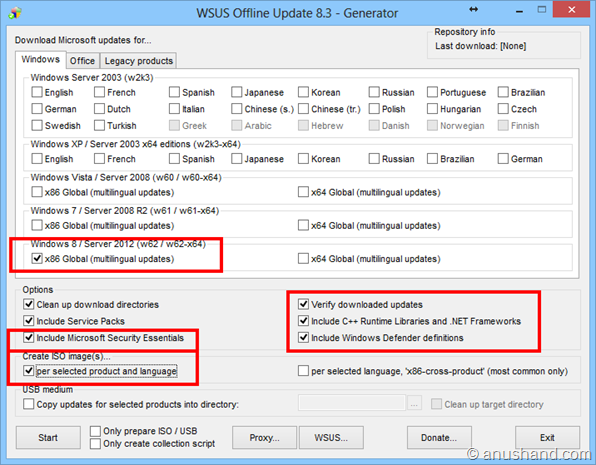
Task: Click the double-arrow resize icon in title bar
Action: (x=474, y=10)
